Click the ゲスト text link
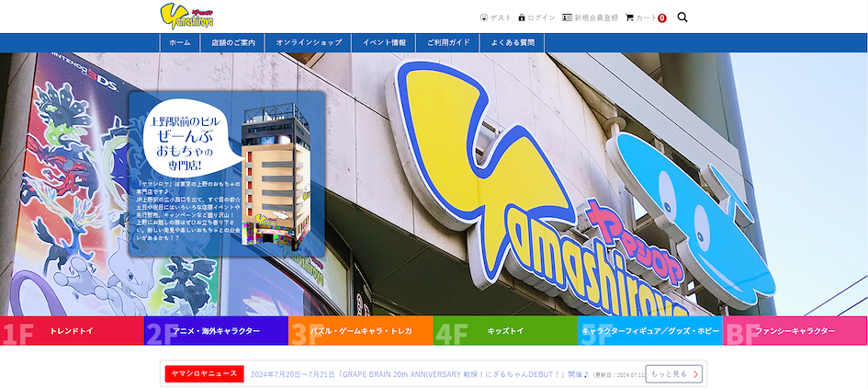868x389 pixels. coord(501,17)
